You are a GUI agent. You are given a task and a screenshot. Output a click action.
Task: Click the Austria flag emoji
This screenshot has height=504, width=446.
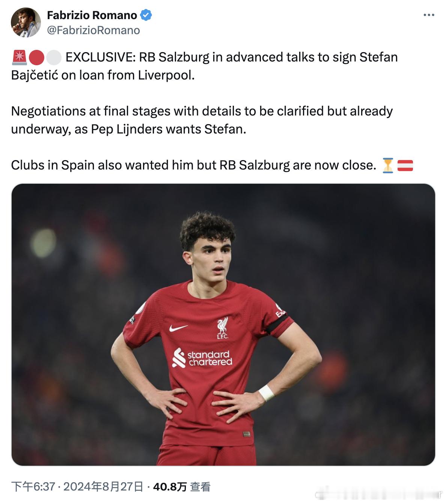pyautogui.click(x=405, y=165)
